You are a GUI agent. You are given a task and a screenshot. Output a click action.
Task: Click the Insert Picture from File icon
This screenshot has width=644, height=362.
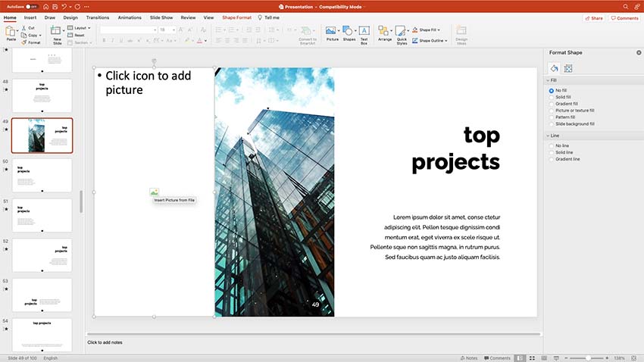coord(155,192)
